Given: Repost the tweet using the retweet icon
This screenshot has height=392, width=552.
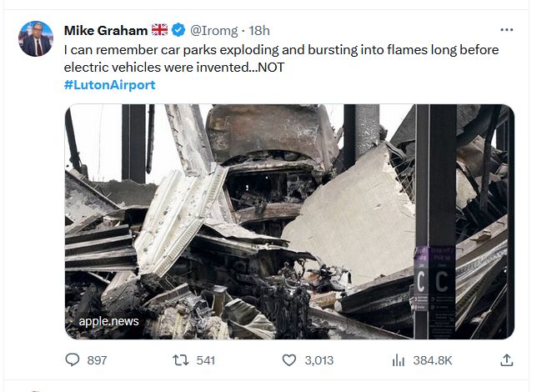Looking at the screenshot, I should coord(180,360).
